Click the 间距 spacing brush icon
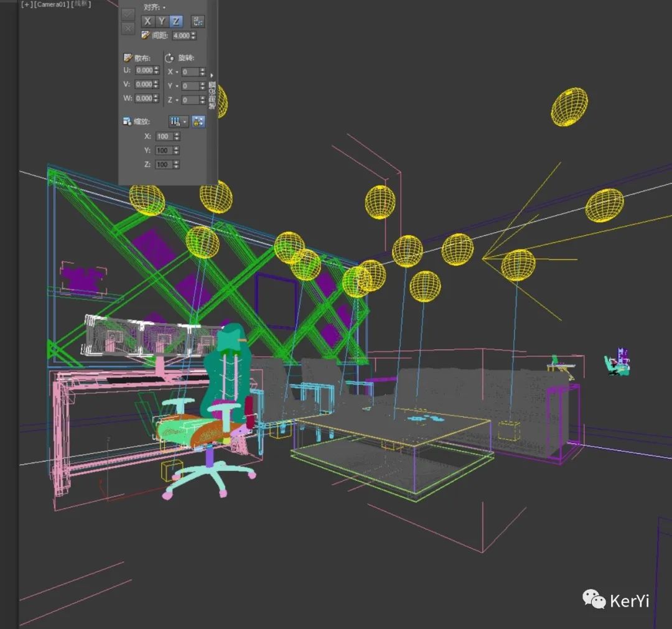The height and width of the screenshot is (629, 672). pos(145,35)
